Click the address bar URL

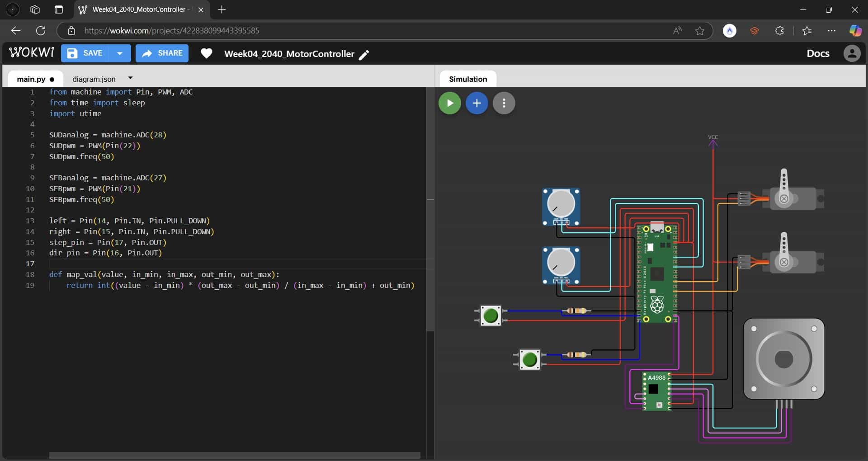[172, 31]
